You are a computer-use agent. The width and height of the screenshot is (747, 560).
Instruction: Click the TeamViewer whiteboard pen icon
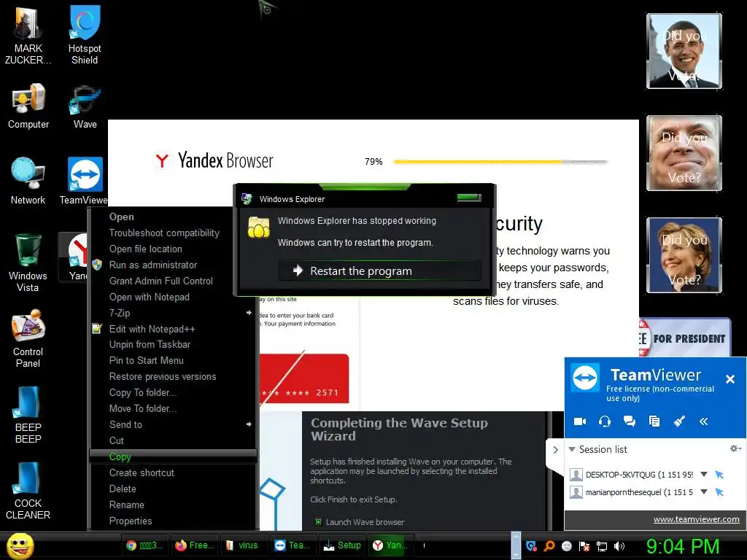tap(679, 421)
